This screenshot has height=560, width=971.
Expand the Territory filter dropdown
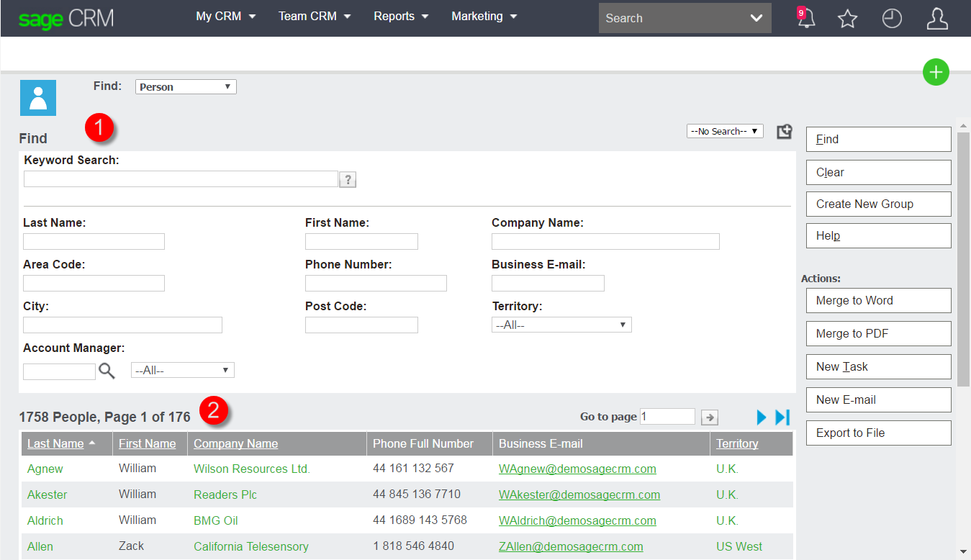click(x=561, y=325)
